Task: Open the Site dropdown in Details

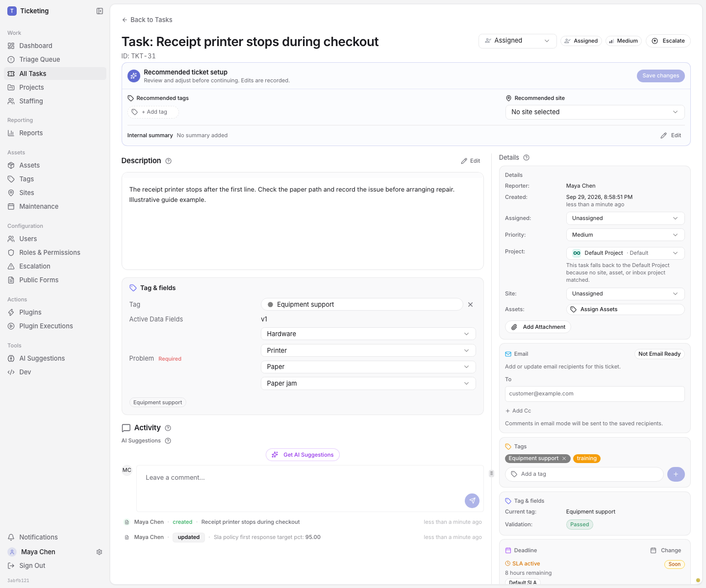Action: click(625, 294)
